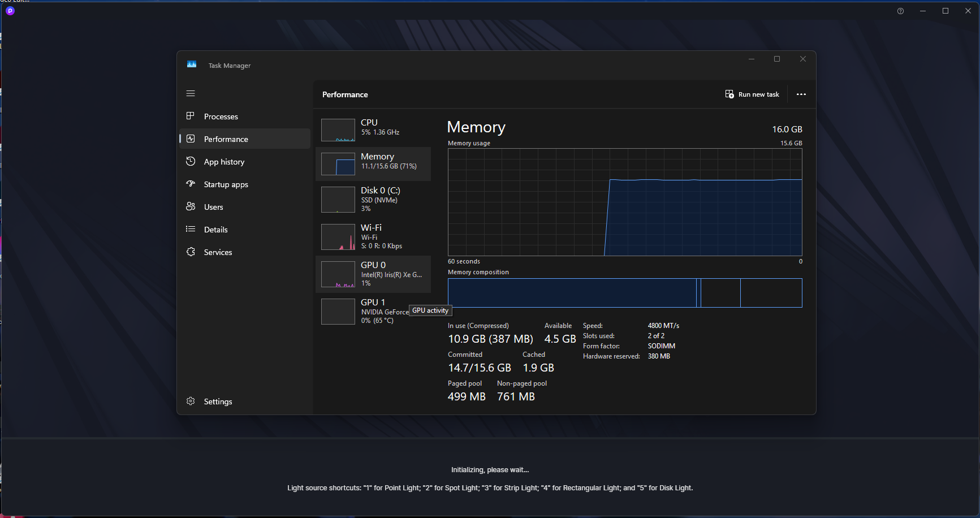Click the Users sidebar icon

191,207
